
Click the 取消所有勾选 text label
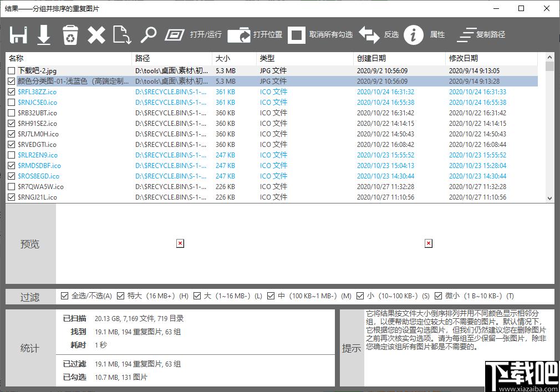tap(330, 34)
